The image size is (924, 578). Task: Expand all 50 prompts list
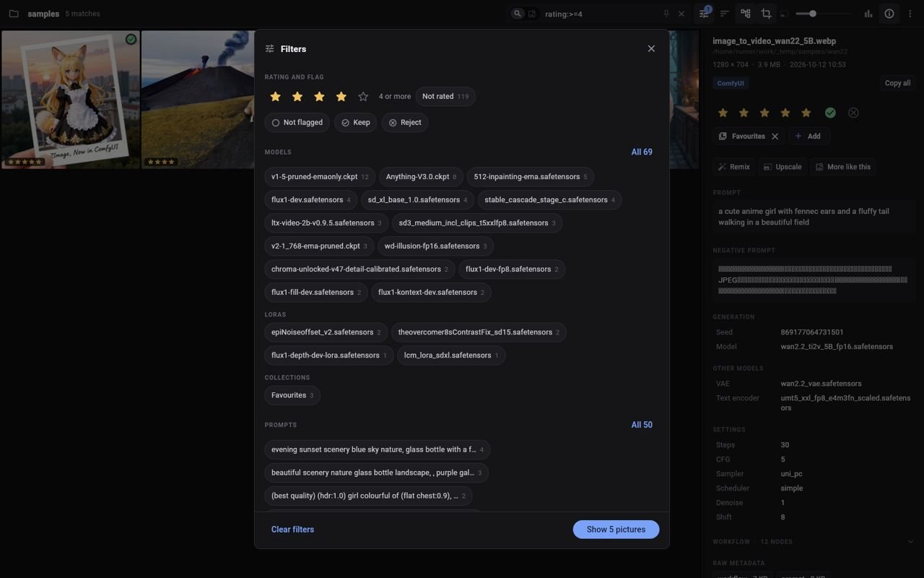(642, 425)
